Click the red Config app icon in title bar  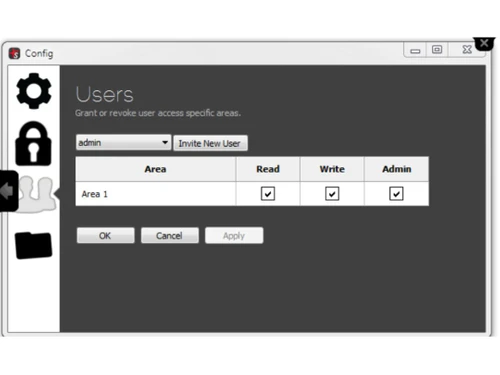click(14, 53)
